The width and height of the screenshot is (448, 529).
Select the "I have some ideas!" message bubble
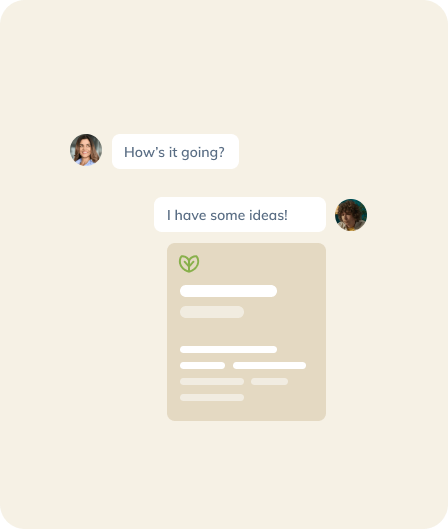[x=240, y=215]
